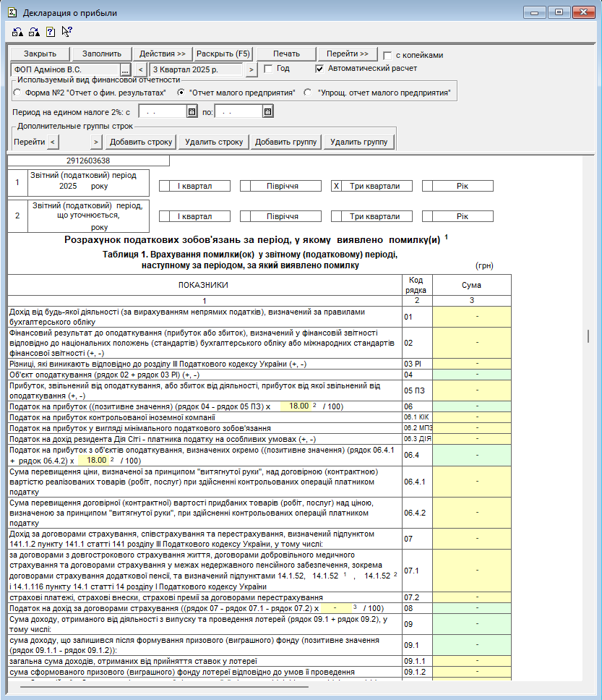Open the 'Действия >>' dropdown menu
602x700 pixels.
coord(163,54)
